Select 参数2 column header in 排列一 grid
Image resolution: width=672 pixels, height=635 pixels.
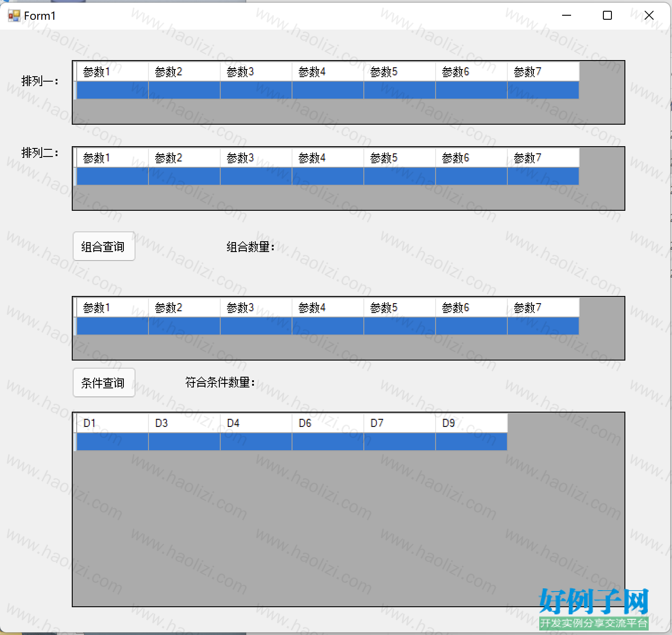pos(184,72)
